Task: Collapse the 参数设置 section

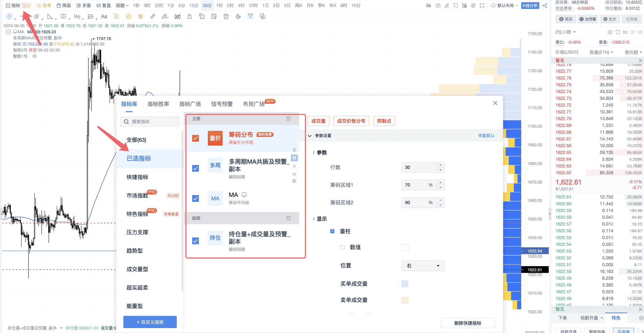Action: (310, 136)
